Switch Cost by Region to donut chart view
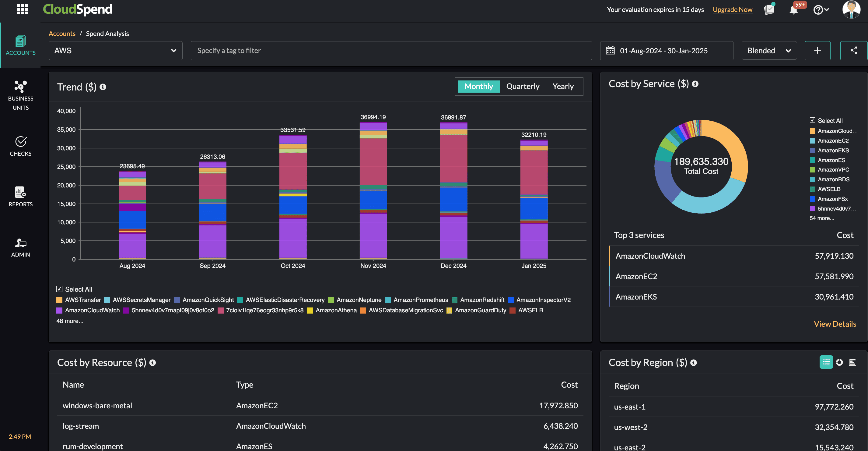This screenshot has width=868, height=451. [839, 362]
